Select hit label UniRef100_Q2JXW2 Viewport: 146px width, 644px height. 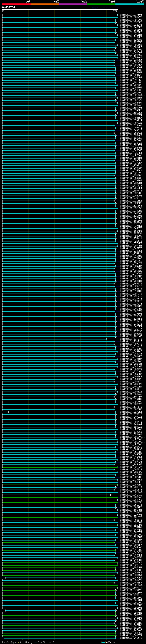pyautogui.click(x=131, y=70)
